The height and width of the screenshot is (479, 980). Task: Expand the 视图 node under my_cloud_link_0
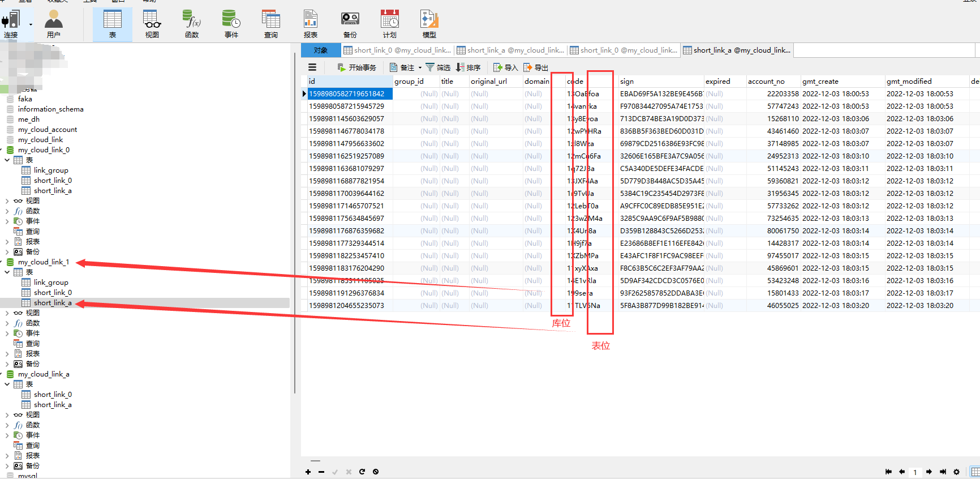[7, 201]
